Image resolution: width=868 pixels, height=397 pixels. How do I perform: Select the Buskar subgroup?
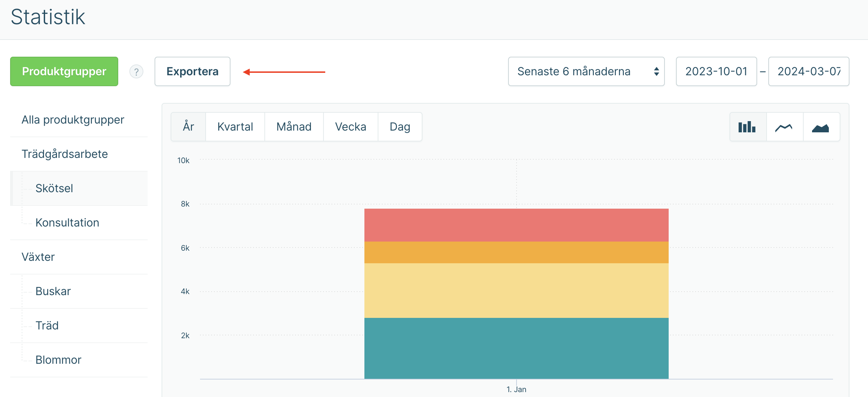[79, 291]
